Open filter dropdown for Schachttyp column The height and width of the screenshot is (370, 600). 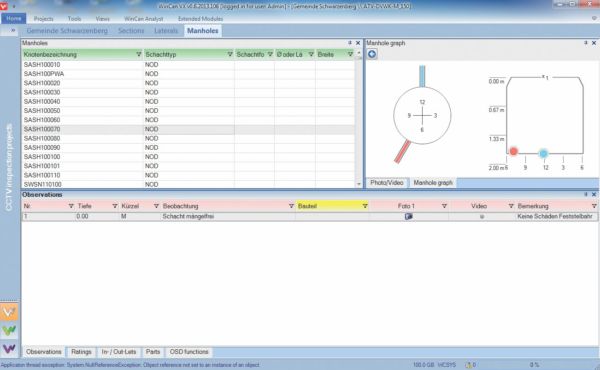point(230,54)
